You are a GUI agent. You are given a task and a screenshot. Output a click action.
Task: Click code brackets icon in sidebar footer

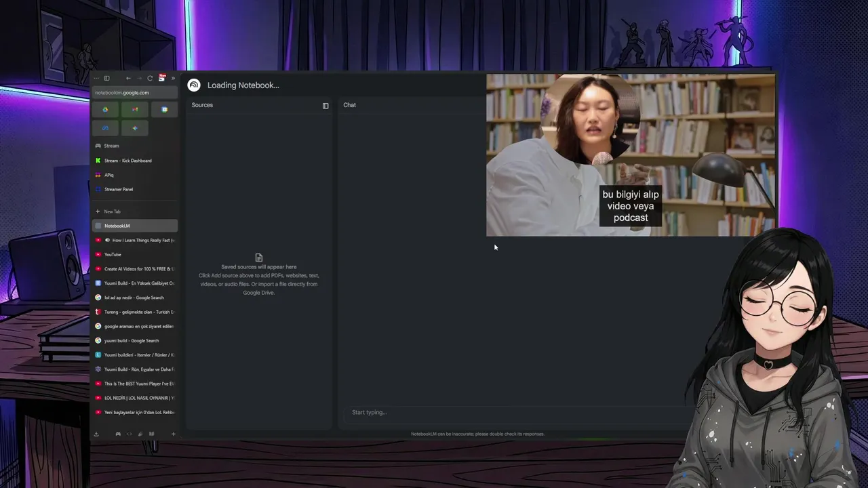tap(129, 434)
